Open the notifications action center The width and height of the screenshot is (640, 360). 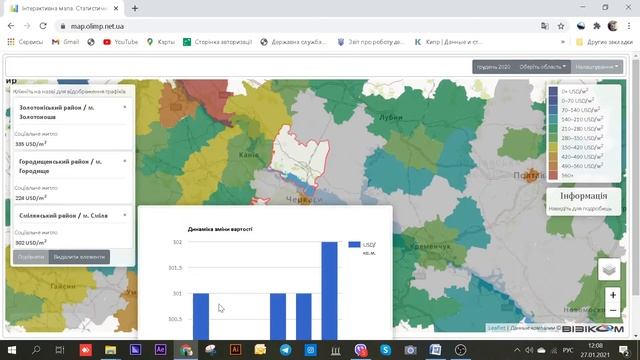[x=624, y=350]
